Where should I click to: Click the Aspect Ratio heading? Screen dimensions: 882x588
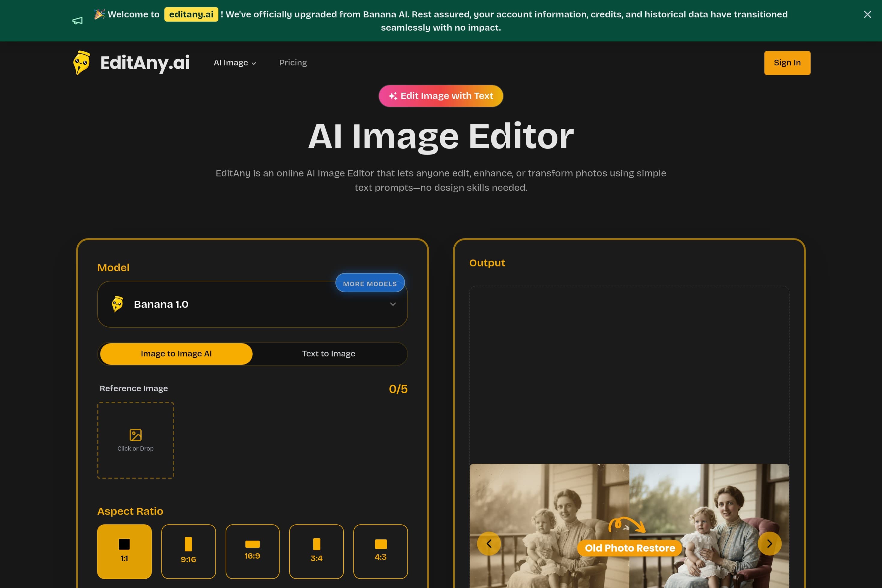(x=130, y=511)
